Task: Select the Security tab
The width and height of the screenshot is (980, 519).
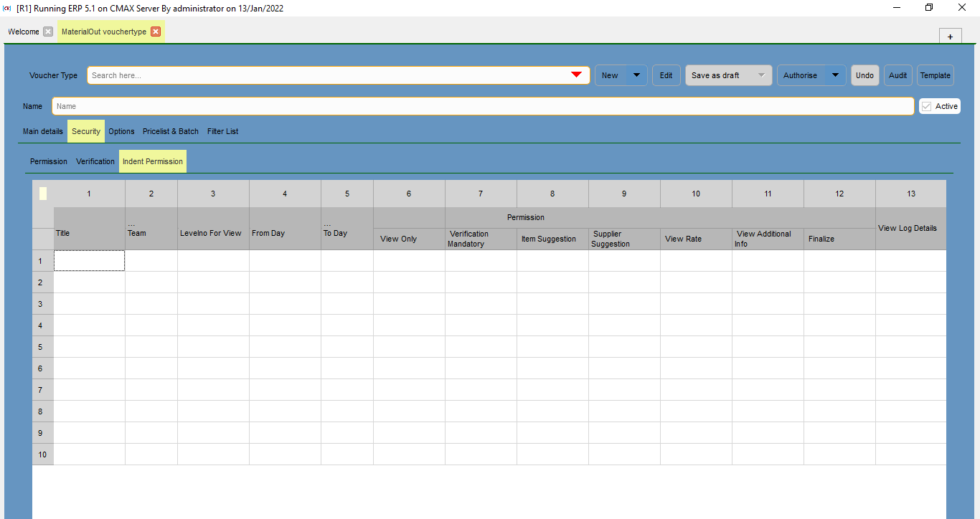Action: (86, 131)
